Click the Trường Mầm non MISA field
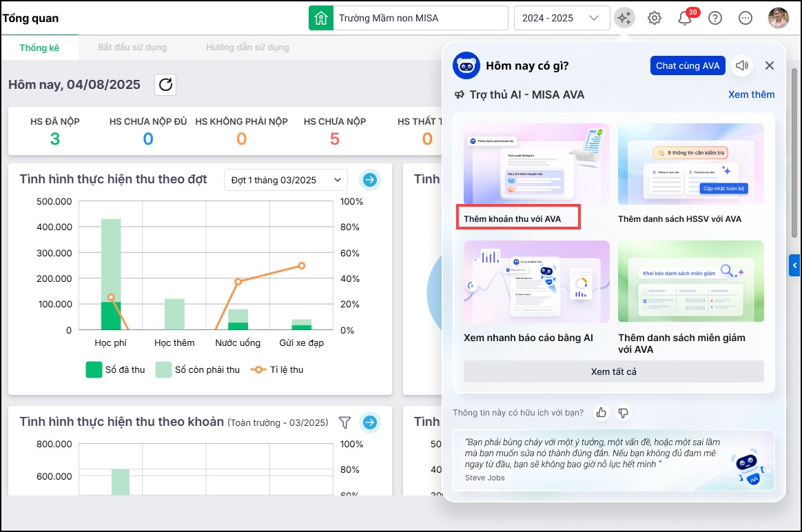Viewport: 802px width, 532px height. click(420, 19)
